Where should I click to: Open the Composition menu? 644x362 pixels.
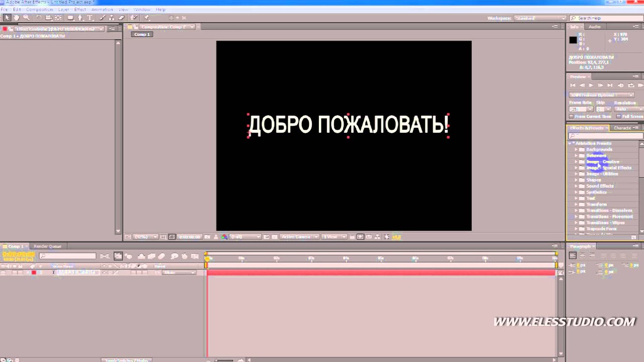click(x=39, y=10)
